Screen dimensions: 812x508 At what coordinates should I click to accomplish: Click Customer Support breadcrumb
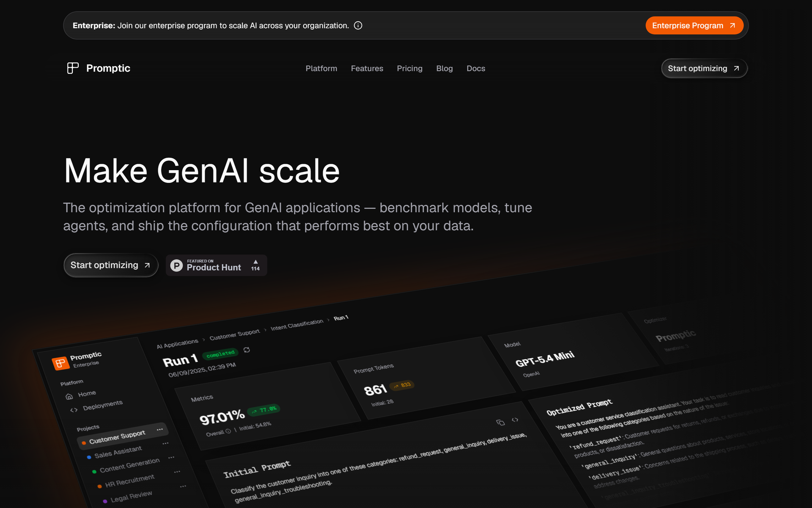[234, 334]
